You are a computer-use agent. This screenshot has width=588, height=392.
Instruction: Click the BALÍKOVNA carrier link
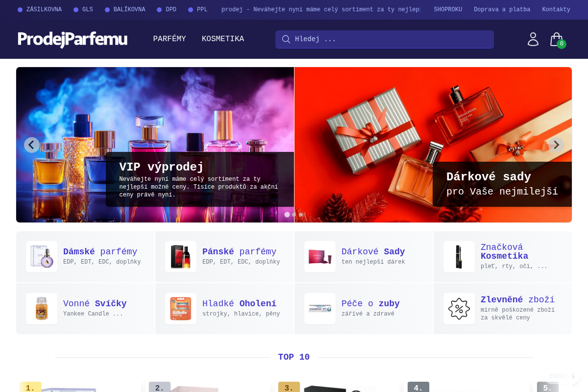pos(125,10)
